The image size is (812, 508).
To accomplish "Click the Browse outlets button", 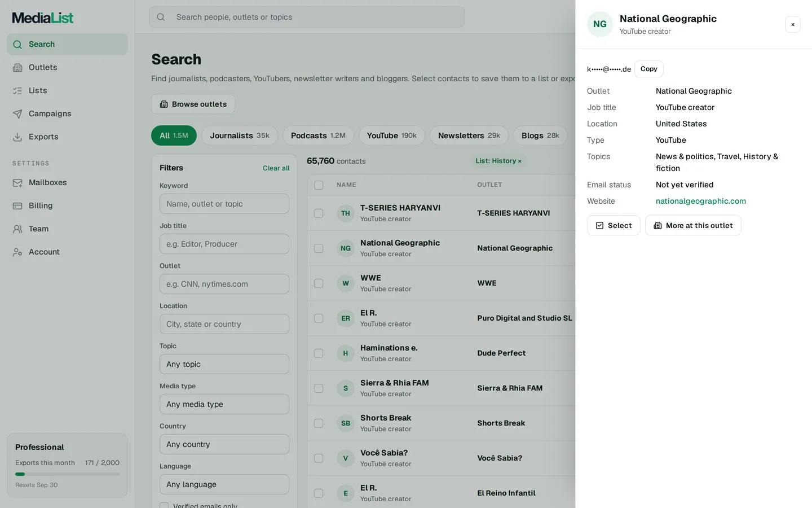I will (193, 104).
